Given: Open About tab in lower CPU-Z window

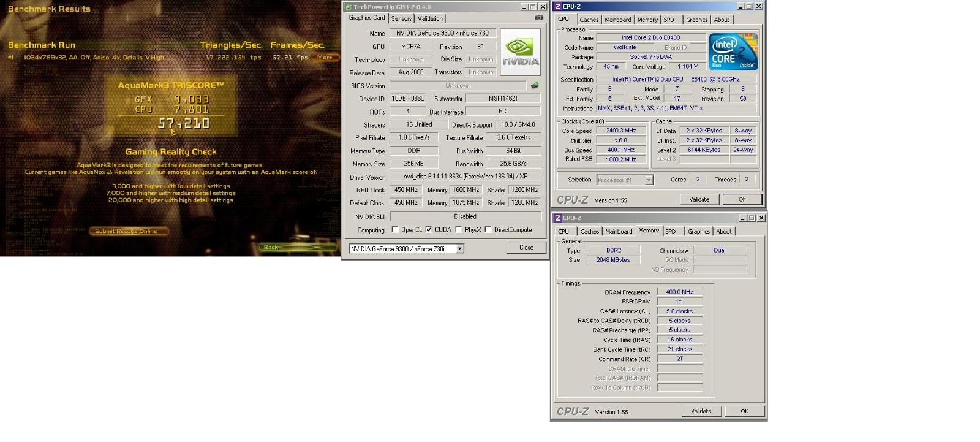Looking at the screenshot, I should [x=724, y=231].
